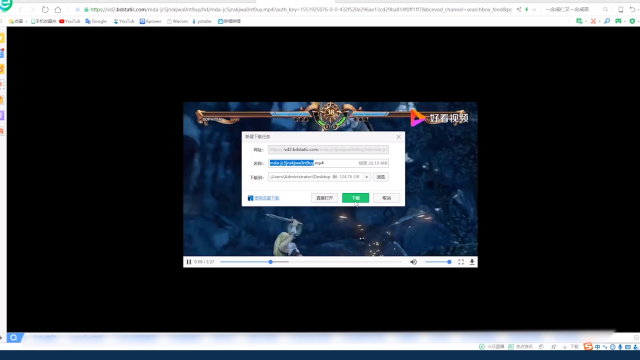Reload the page with the refresh icon
This screenshot has height=360, width=640.
(x=45, y=9)
